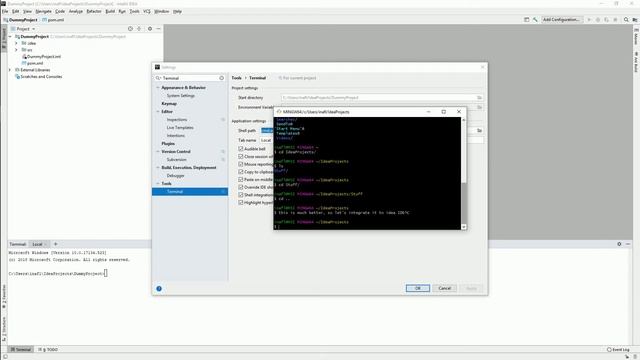Select Plugins in Settings sidebar

pos(168,144)
